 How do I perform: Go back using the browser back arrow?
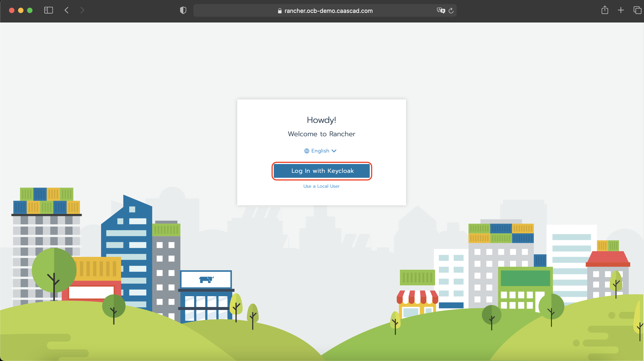(67, 10)
